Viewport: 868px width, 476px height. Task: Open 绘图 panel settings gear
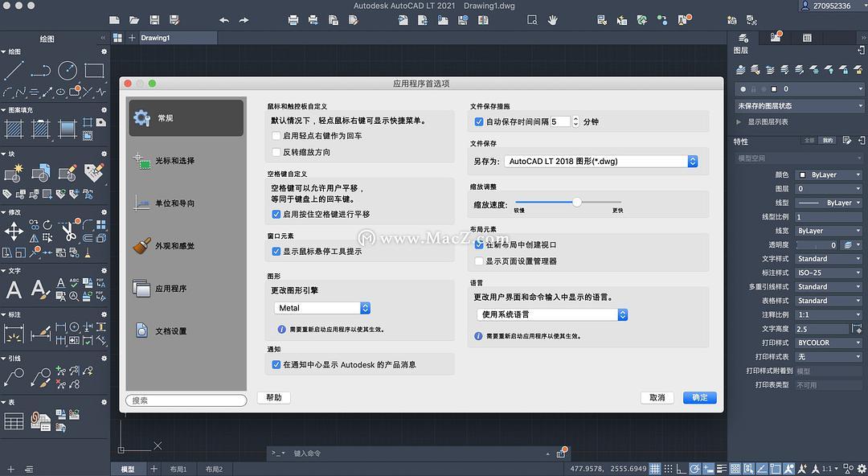pyautogui.click(x=104, y=51)
